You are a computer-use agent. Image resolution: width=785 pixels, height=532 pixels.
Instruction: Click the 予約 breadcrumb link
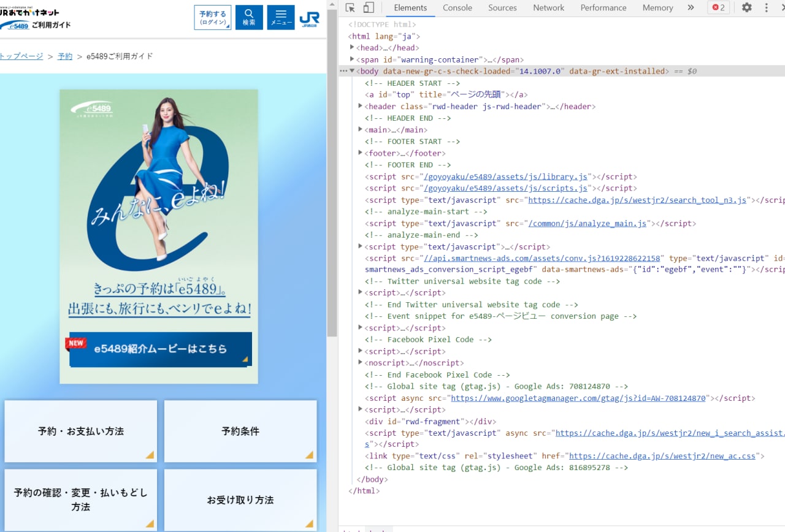pos(65,56)
